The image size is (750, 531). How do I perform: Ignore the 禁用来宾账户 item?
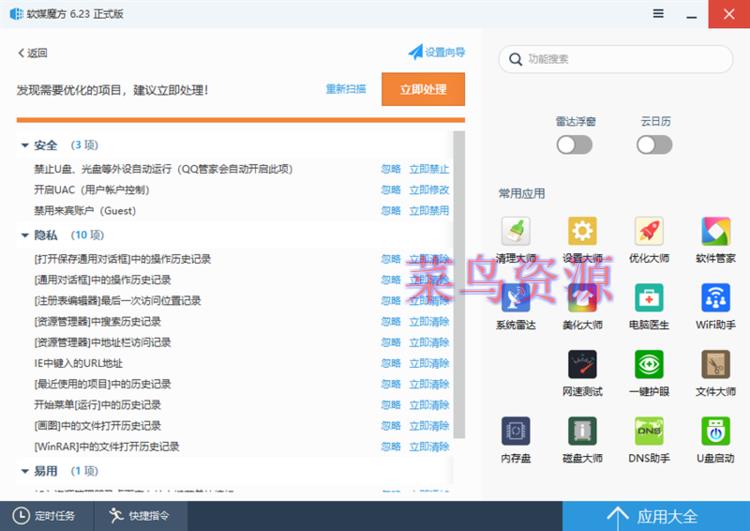(x=391, y=210)
